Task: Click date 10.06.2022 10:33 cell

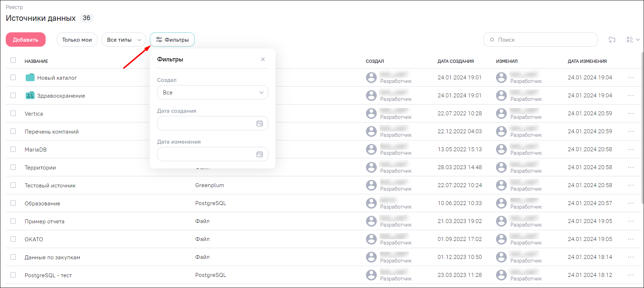Action: pyautogui.click(x=460, y=203)
